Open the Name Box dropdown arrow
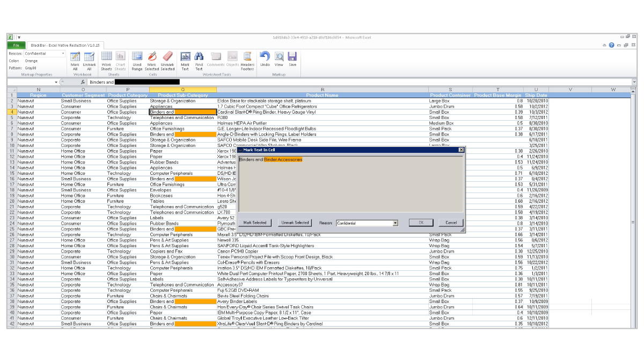 tap(56, 82)
